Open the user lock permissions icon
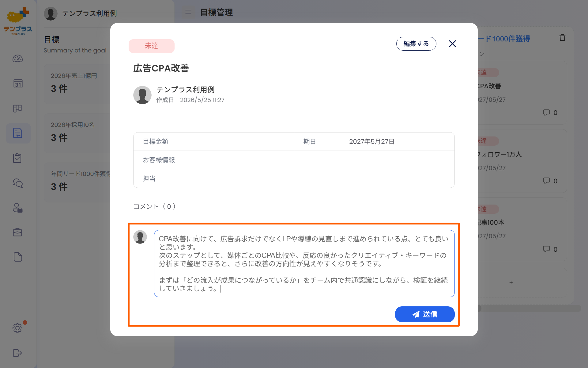Screen dimensions: 588x368 pyautogui.click(x=17, y=208)
